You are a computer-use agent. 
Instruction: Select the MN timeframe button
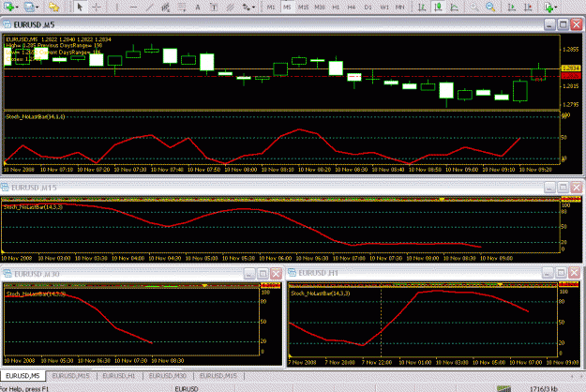tap(400, 7)
